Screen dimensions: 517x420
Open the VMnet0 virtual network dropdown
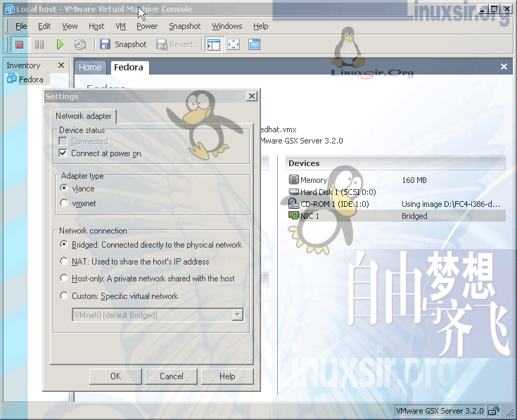[x=238, y=315]
